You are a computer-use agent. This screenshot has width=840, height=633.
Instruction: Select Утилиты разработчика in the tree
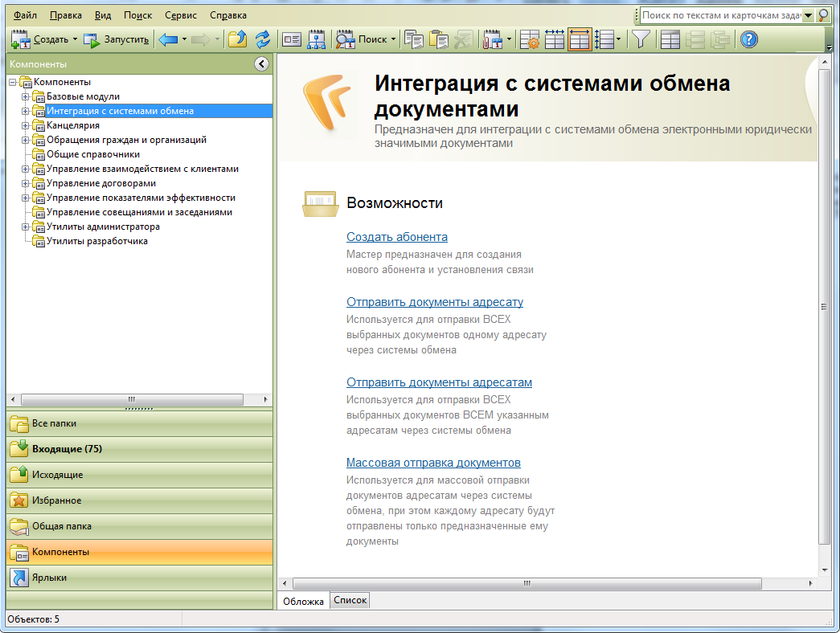pos(97,242)
